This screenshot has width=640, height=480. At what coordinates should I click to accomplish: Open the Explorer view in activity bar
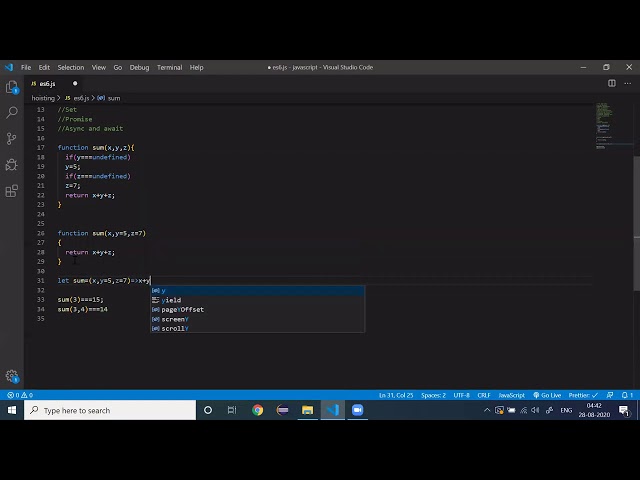pos(12,87)
